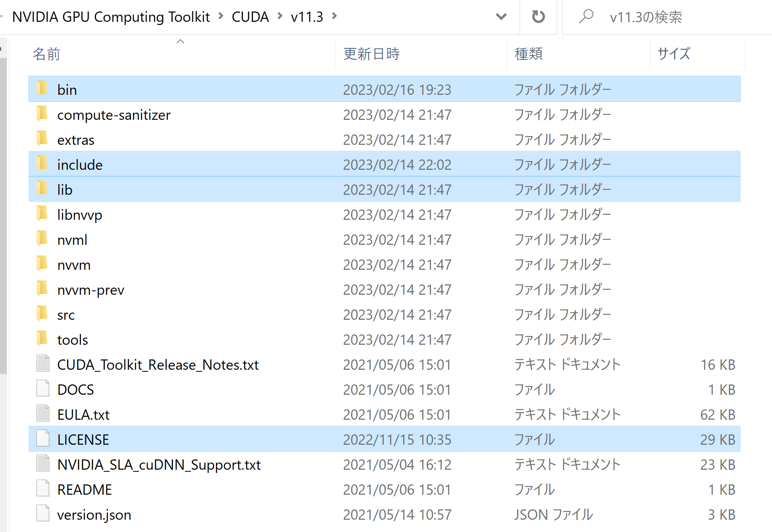Expand chevron after NVIDIA GPU Computing Toolkit
This screenshot has height=532, width=772.
tap(221, 16)
